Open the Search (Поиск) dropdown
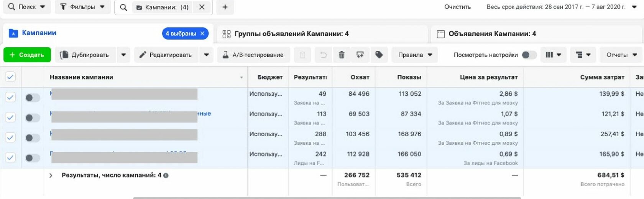This screenshot has width=644, height=199. click(x=27, y=7)
